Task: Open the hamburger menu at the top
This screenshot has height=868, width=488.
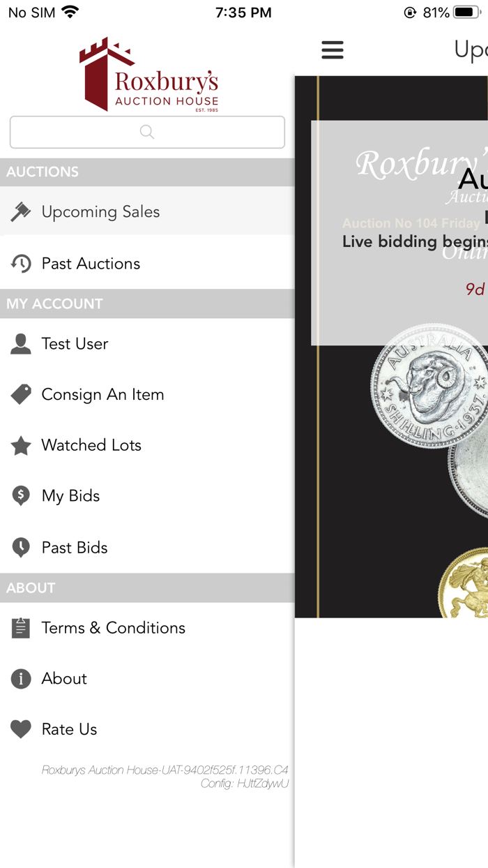Action: point(333,50)
